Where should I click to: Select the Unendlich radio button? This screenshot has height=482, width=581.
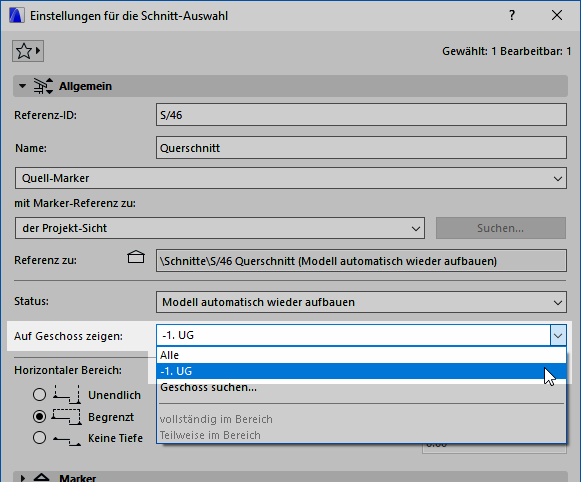39,395
